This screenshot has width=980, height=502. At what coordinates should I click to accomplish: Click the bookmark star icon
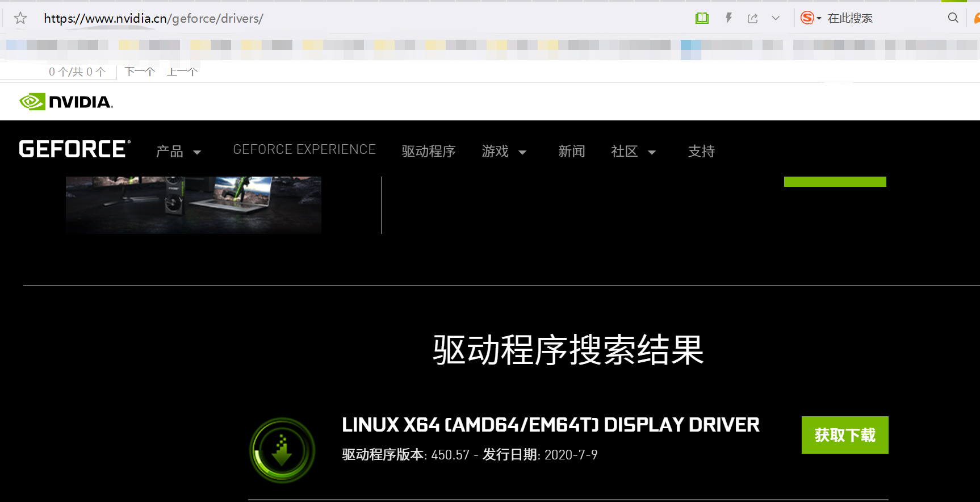(20, 18)
